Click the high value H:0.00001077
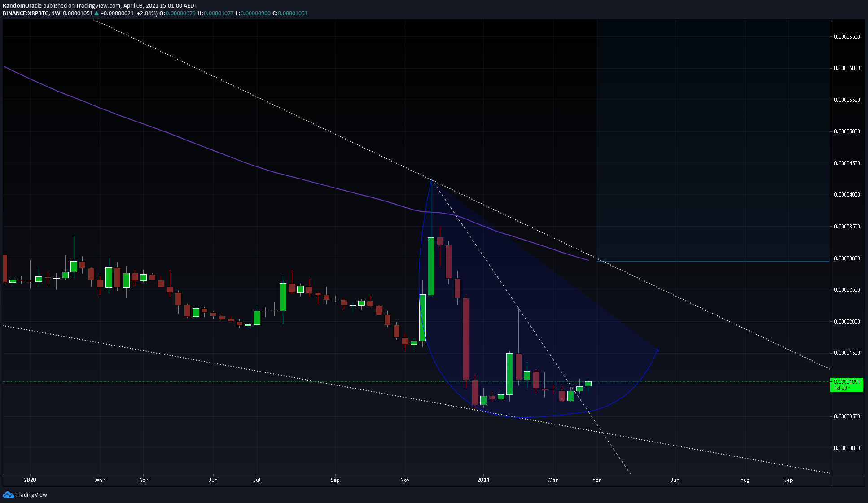This screenshot has width=868, height=503. 216,13
